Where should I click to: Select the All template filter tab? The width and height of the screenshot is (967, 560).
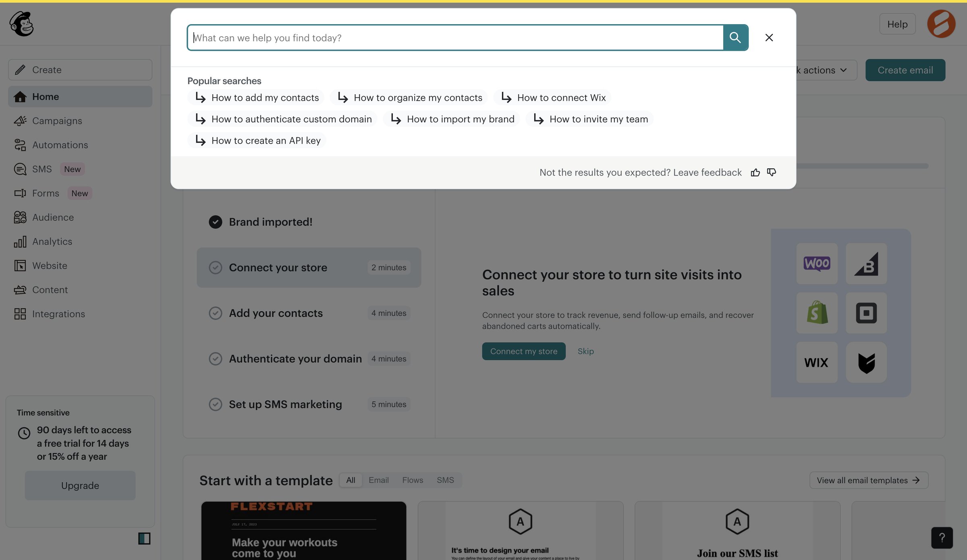(351, 480)
